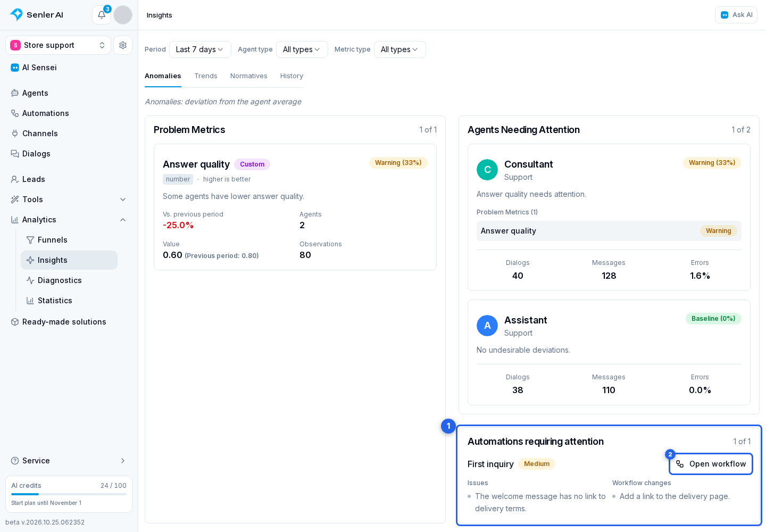Click the Automations sidebar icon
Viewport: 766px width, 532px height.
pos(15,113)
